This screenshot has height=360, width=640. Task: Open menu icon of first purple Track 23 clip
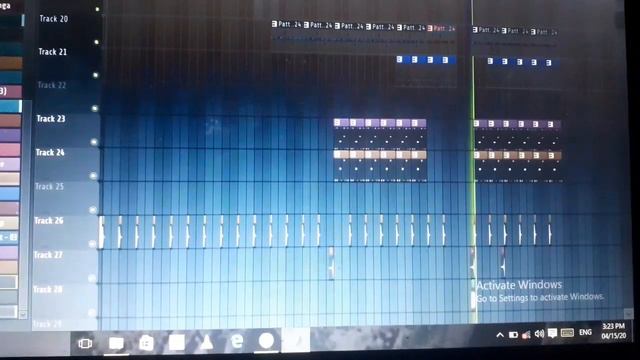click(x=337, y=122)
